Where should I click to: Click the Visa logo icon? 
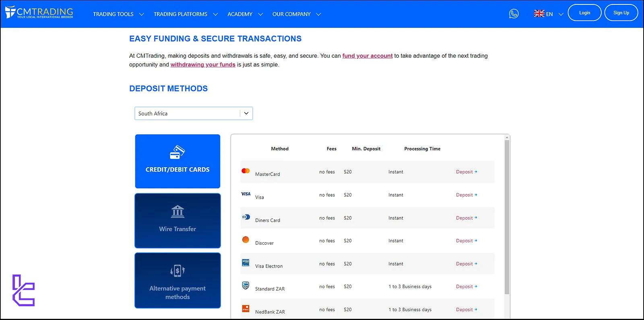(x=246, y=194)
